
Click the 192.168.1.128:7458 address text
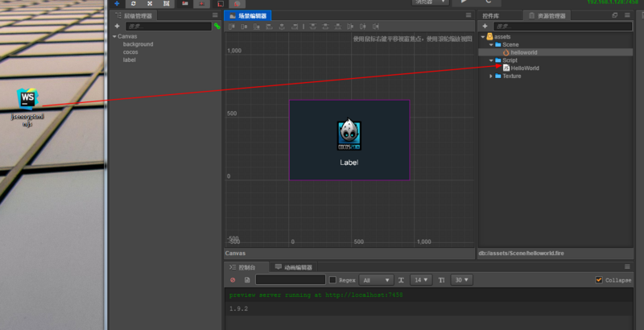point(613,2)
